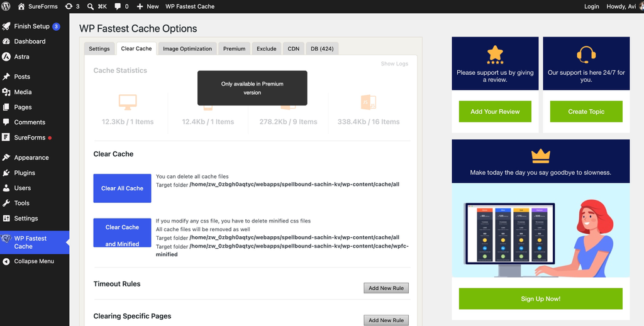Image resolution: width=644 pixels, height=326 pixels.
Task: Open the search magnifier icon in admin bar
Action: (91, 6)
